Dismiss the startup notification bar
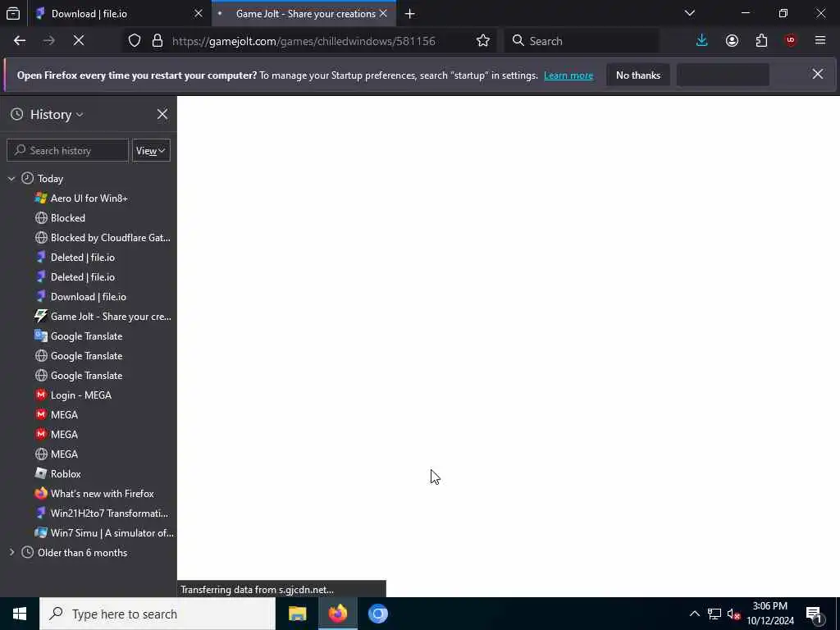This screenshot has width=840, height=630. click(x=818, y=75)
